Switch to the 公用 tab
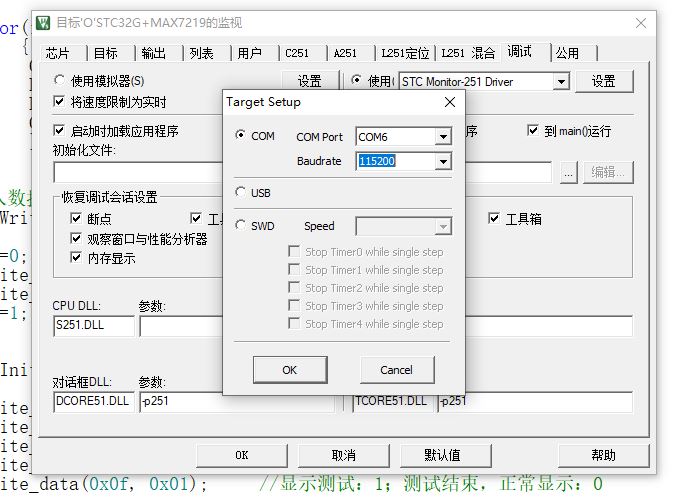Image resolution: width=676 pixels, height=497 pixels. tap(567, 53)
